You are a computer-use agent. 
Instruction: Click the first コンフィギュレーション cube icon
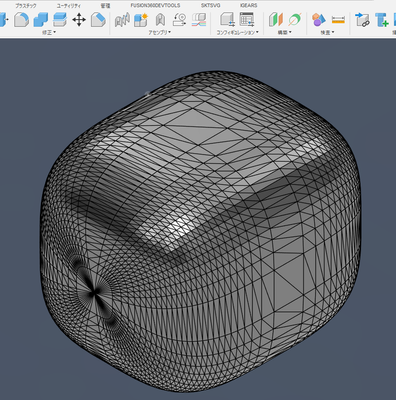pyautogui.click(x=227, y=20)
